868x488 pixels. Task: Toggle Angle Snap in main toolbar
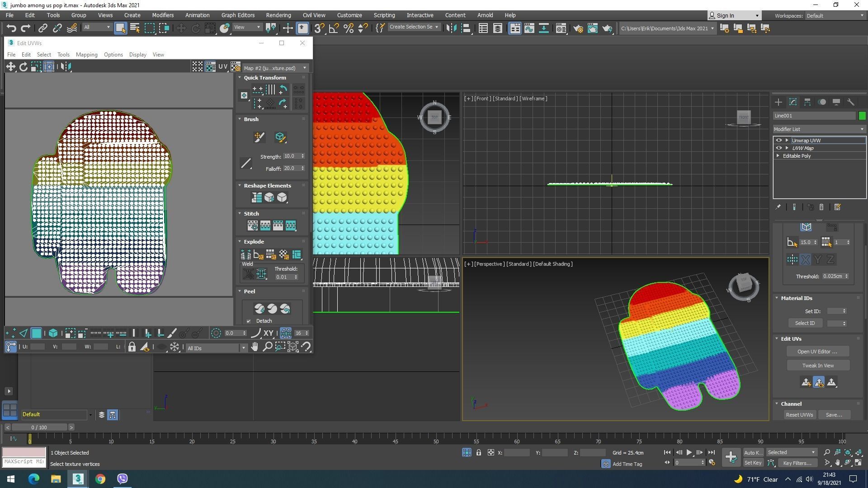[x=334, y=28]
